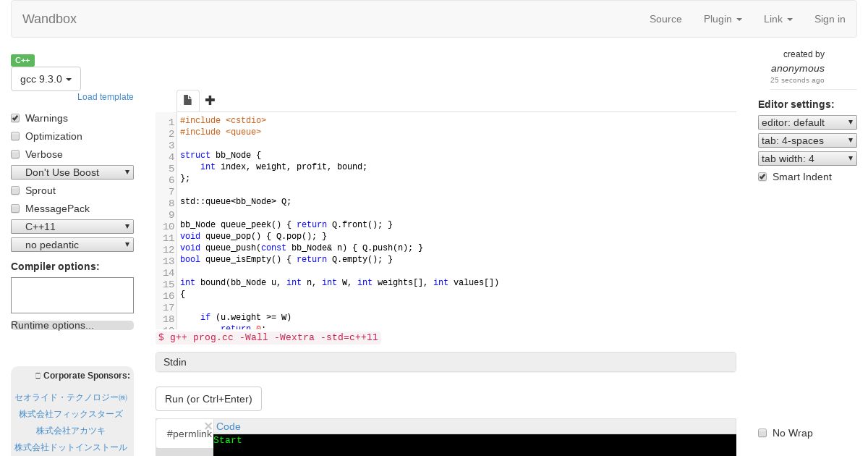Enable the No Wrap checkbox
Screen dimensions: 868x456
[x=762, y=433]
